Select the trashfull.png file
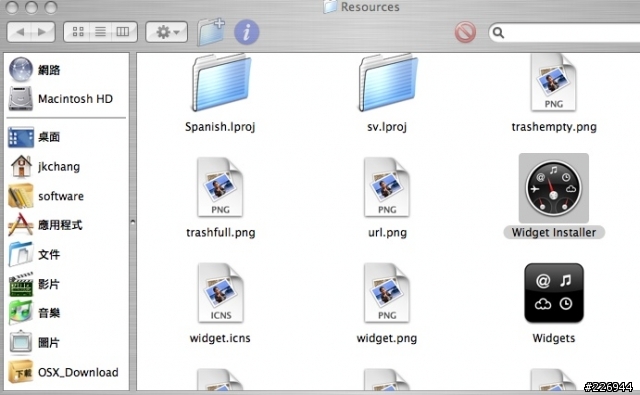 coord(220,187)
